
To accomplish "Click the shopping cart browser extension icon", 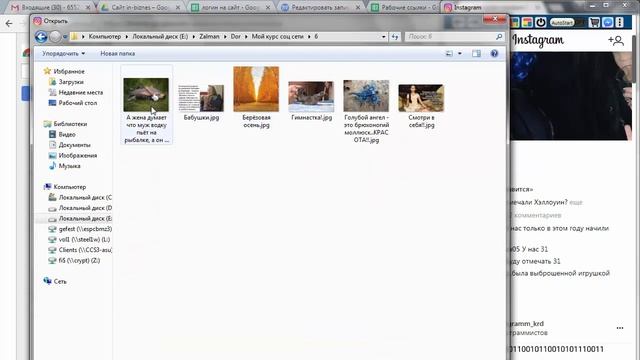I will pyautogui.click(x=594, y=22).
